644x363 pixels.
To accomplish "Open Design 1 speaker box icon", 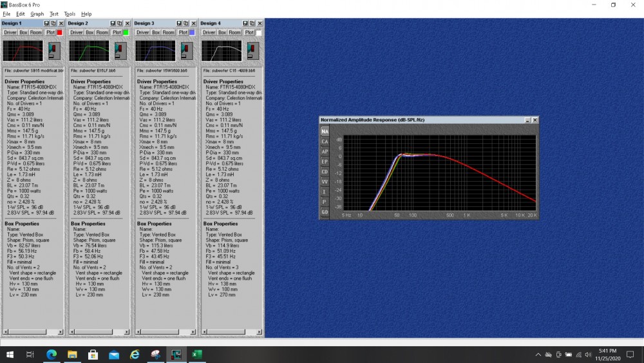I will click(x=54, y=51).
